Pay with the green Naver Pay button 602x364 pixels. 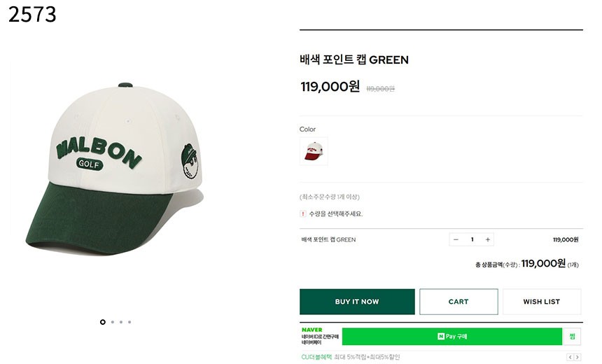click(452, 337)
